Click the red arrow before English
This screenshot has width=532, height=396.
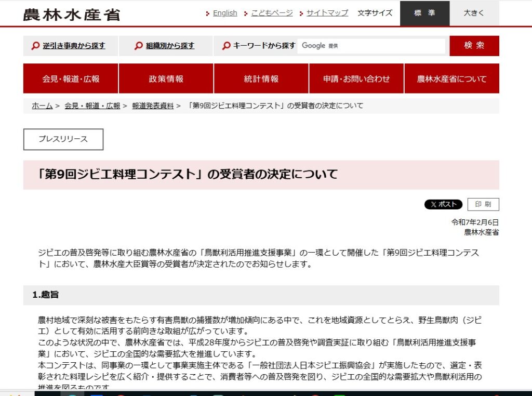[208, 14]
